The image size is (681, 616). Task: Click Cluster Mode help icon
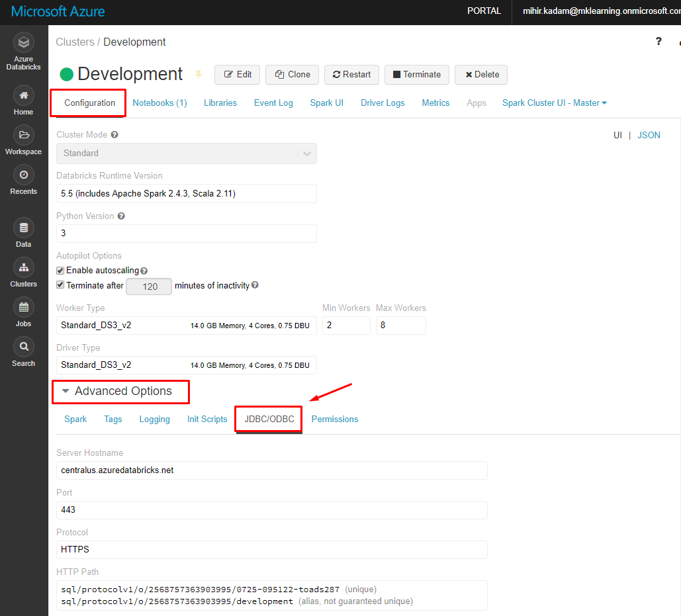coord(114,134)
